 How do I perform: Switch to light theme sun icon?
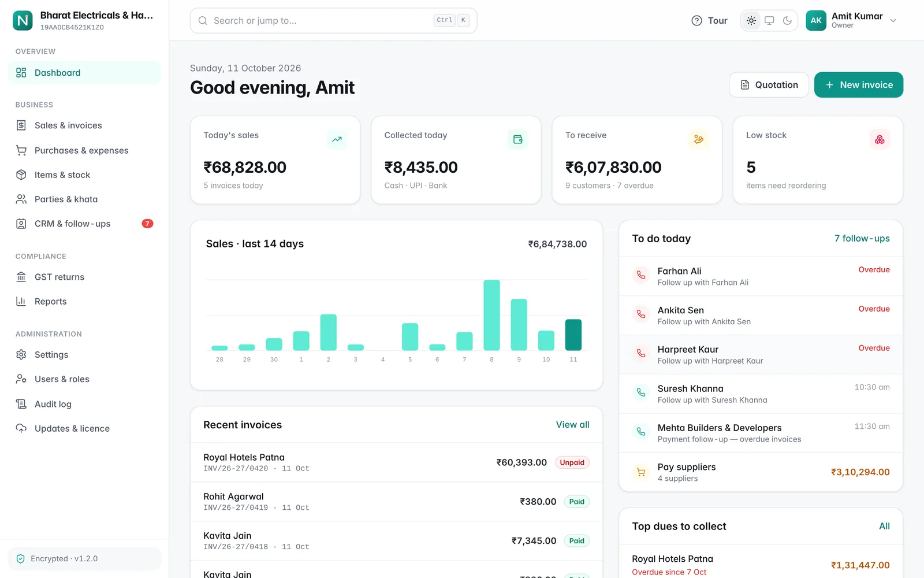point(751,21)
